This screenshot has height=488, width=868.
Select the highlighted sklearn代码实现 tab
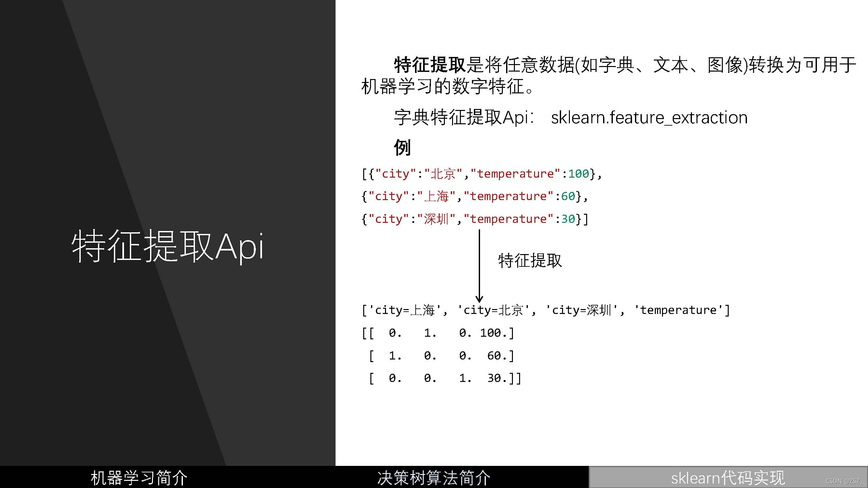728,478
